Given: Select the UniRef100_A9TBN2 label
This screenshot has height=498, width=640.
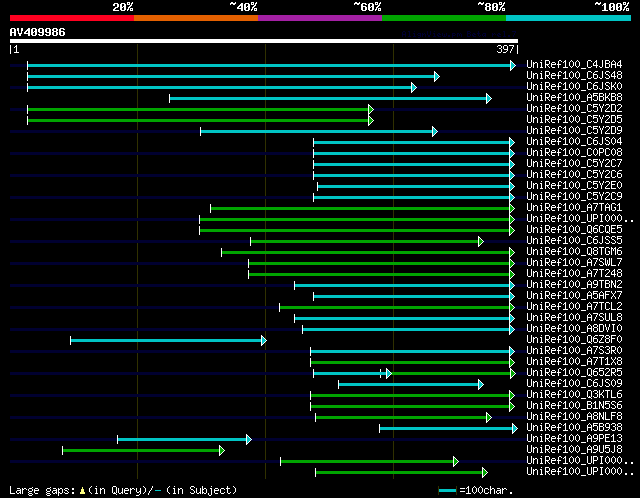Looking at the screenshot, I should pyautogui.click(x=574, y=285).
